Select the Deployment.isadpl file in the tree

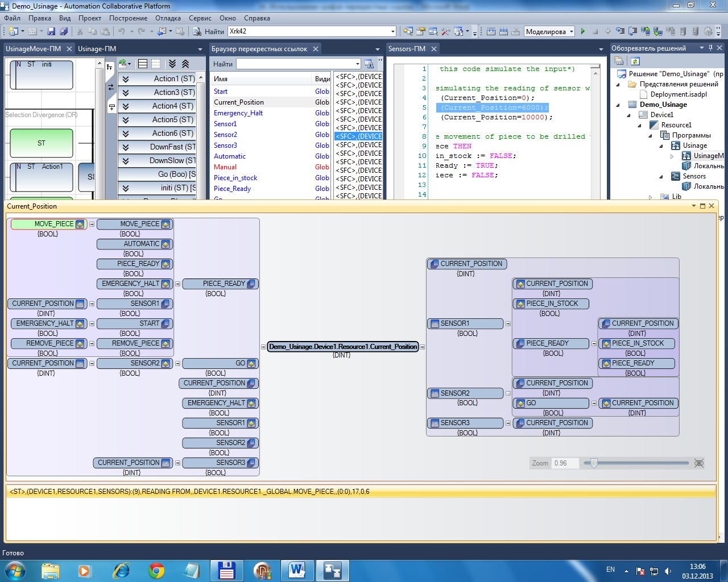point(679,94)
